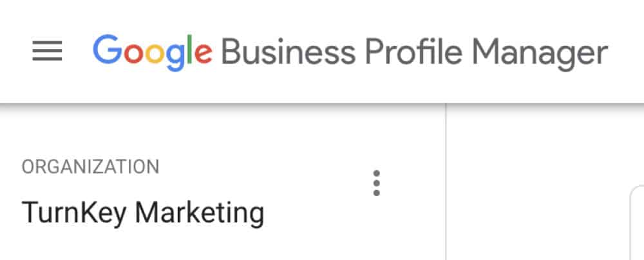Screen dimensions: 644x260
Task: Open the three-dot organization options menu
Action: point(376,183)
